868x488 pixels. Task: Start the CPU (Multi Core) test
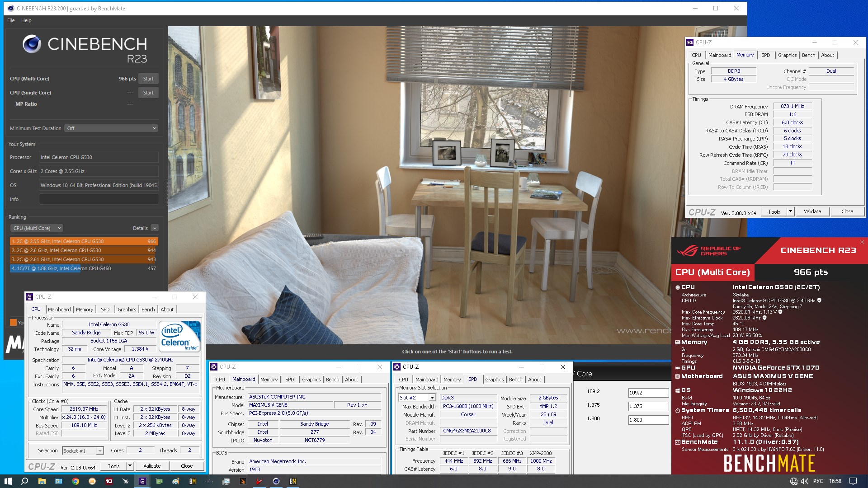(148, 79)
